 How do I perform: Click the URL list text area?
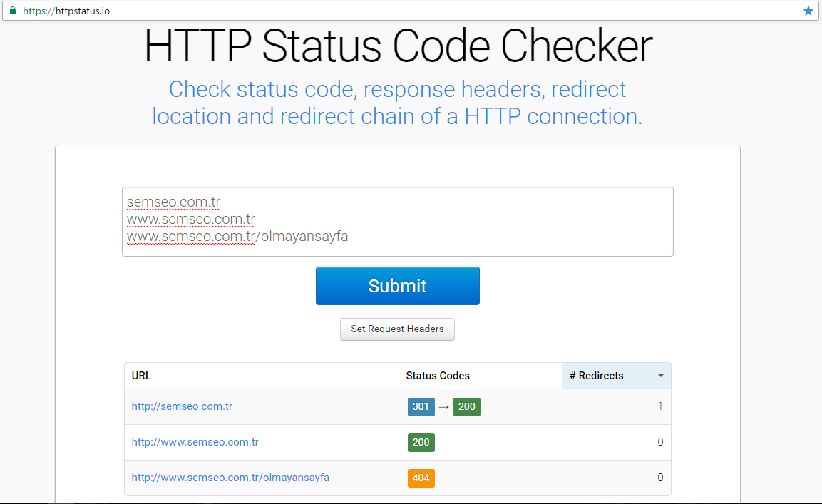[x=397, y=222]
